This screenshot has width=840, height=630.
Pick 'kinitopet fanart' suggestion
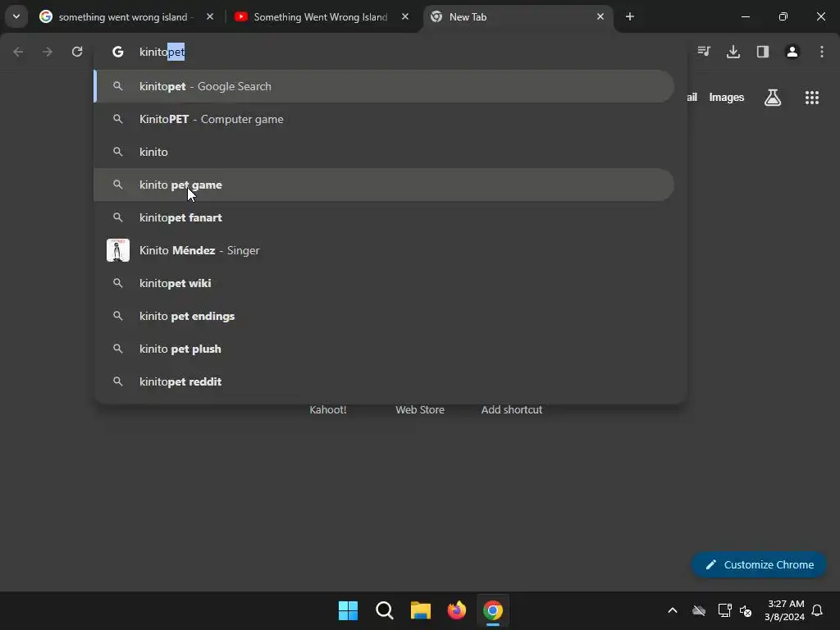384,217
